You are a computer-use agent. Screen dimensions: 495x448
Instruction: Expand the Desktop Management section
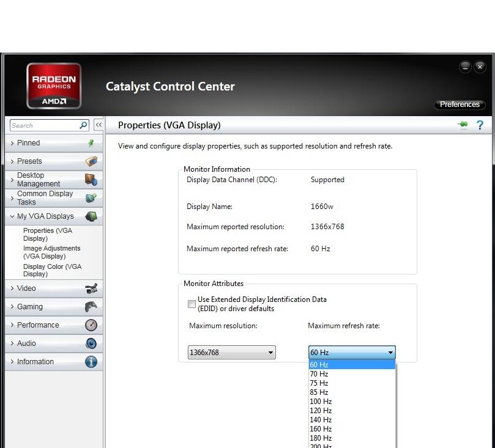[x=54, y=180]
